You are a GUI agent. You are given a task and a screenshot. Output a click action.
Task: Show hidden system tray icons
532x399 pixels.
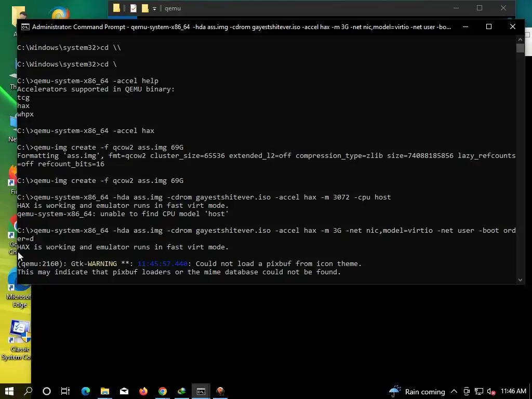pos(454,392)
